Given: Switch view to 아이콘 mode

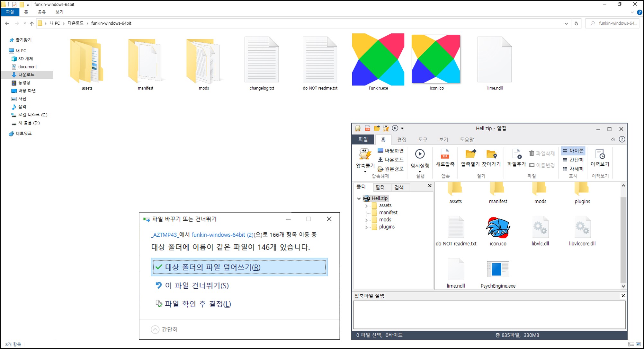Looking at the screenshot, I should point(573,151).
